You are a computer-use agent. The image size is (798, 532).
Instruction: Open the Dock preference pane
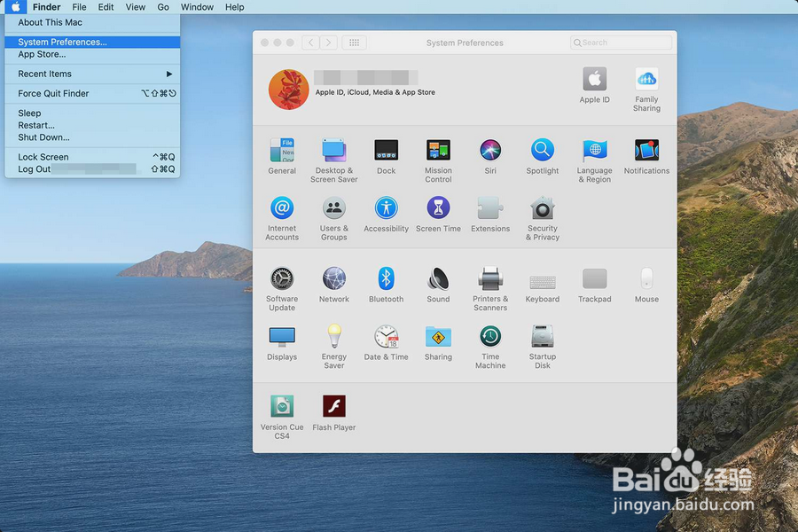tap(386, 156)
